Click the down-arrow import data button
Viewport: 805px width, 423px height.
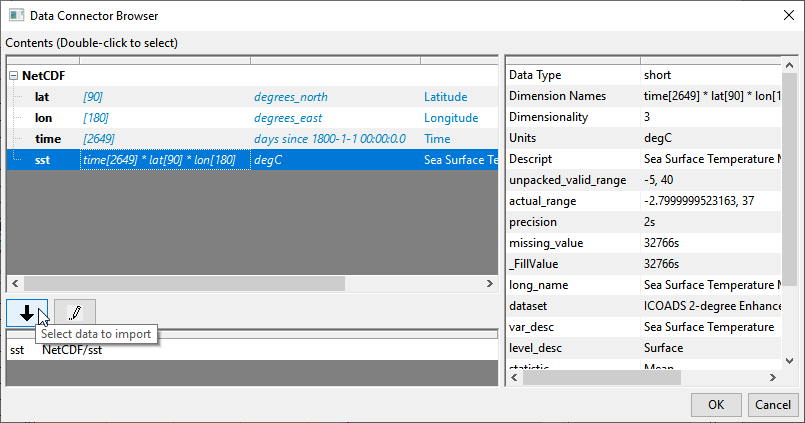26,312
